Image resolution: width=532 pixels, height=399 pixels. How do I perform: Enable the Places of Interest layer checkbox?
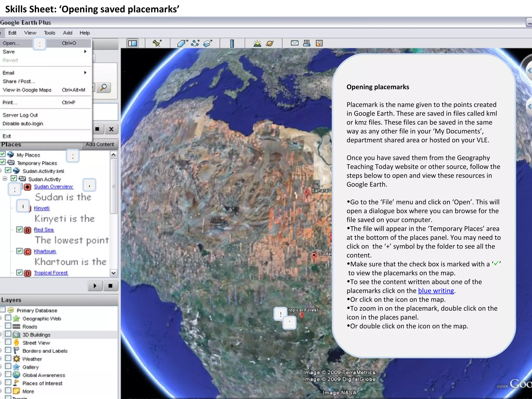point(8,382)
